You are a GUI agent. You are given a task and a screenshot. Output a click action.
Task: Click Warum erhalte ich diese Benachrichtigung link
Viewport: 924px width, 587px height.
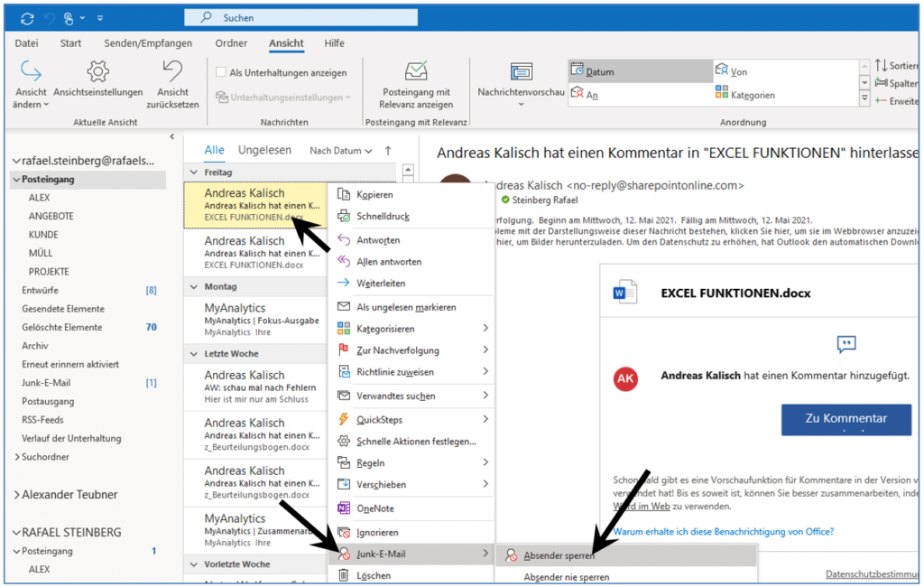point(724,532)
